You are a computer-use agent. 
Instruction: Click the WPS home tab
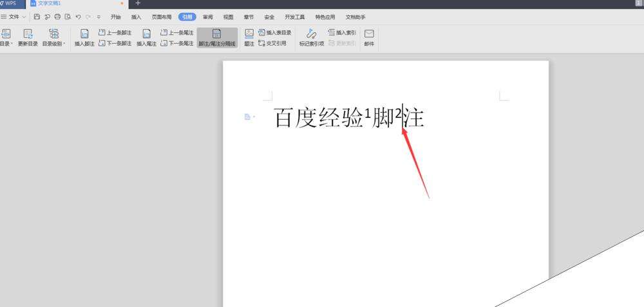click(11, 3)
